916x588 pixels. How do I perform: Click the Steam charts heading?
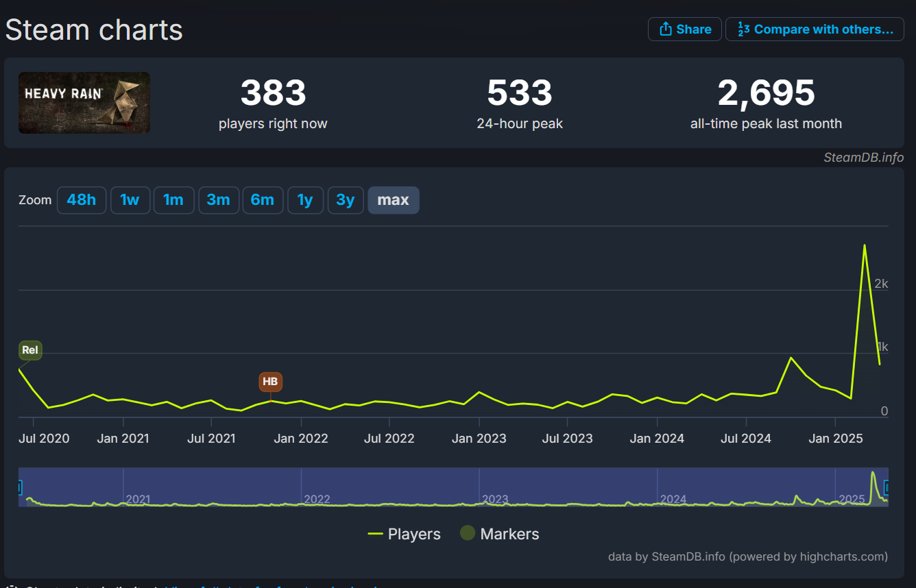pos(94,29)
